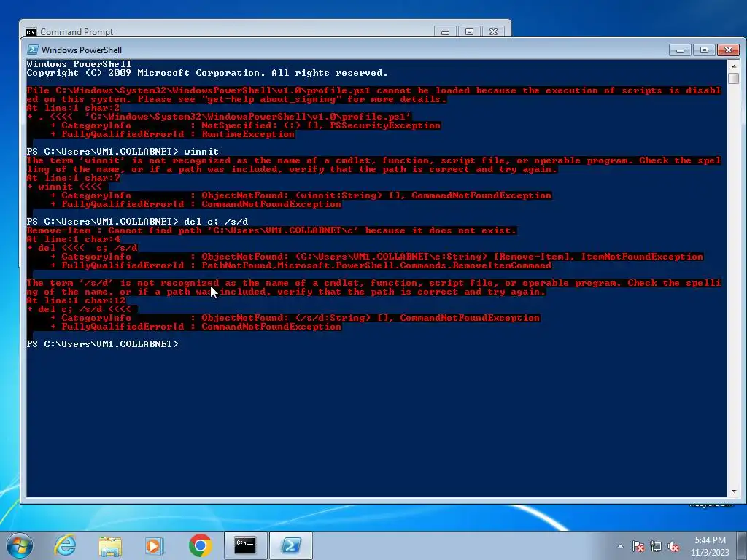Maximize the Command Prompt window behind
747x560 pixels.
click(x=469, y=32)
